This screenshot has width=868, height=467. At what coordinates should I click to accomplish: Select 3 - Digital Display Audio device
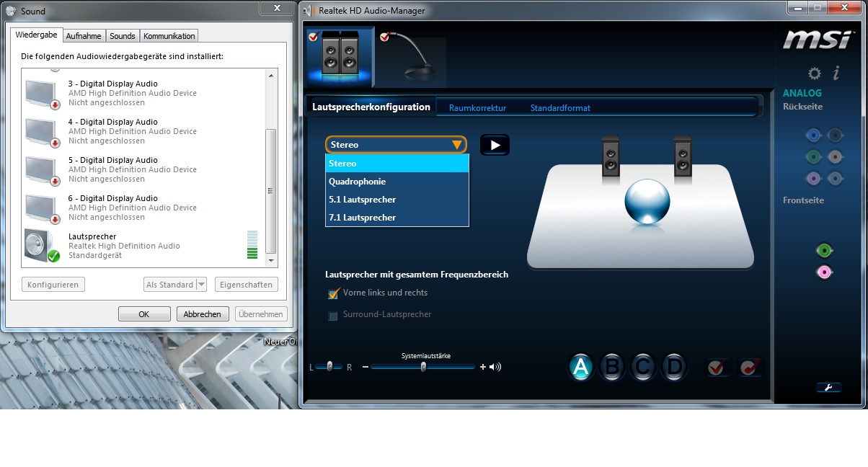143,93
